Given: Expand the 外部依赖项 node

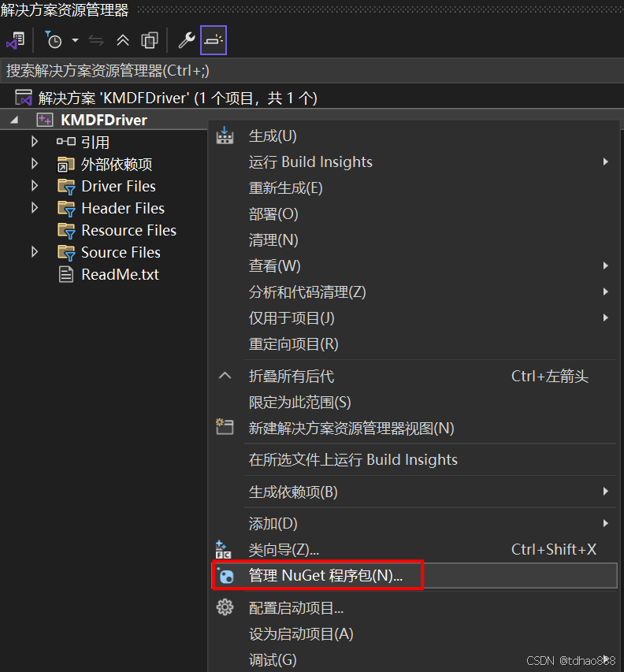Looking at the screenshot, I should pyautogui.click(x=35, y=164).
